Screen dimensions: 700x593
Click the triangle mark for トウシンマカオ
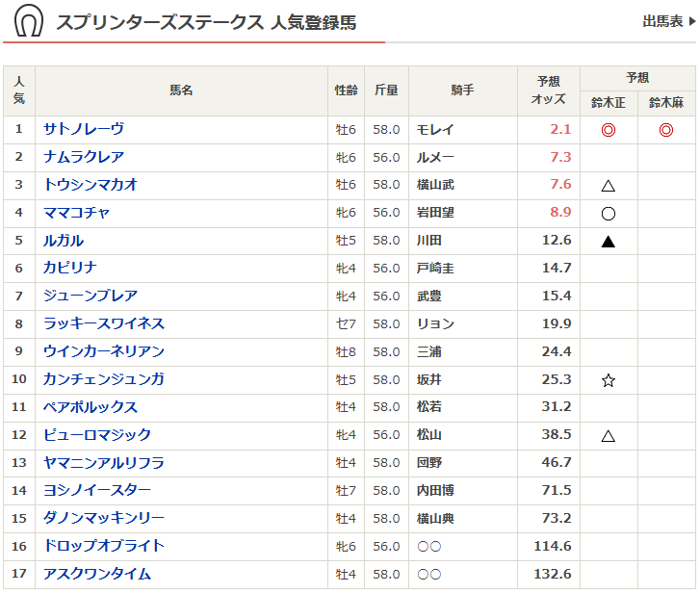[608, 186]
